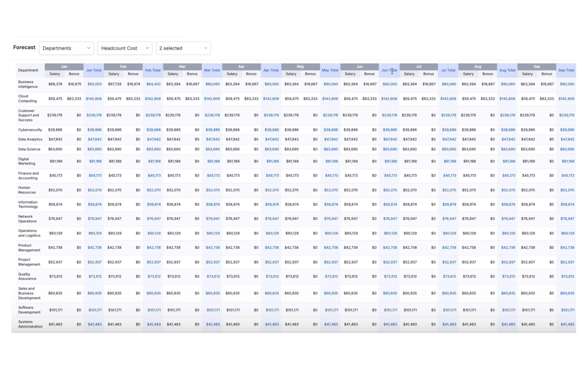Click the Jul month header
Image resolution: width=588 pixels, height=368 pixels.
[419, 66]
